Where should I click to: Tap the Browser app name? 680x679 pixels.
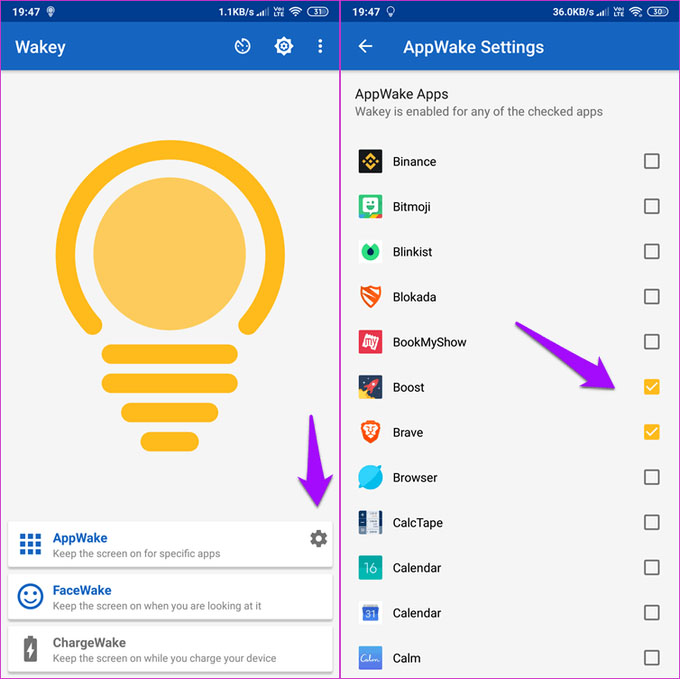click(415, 477)
